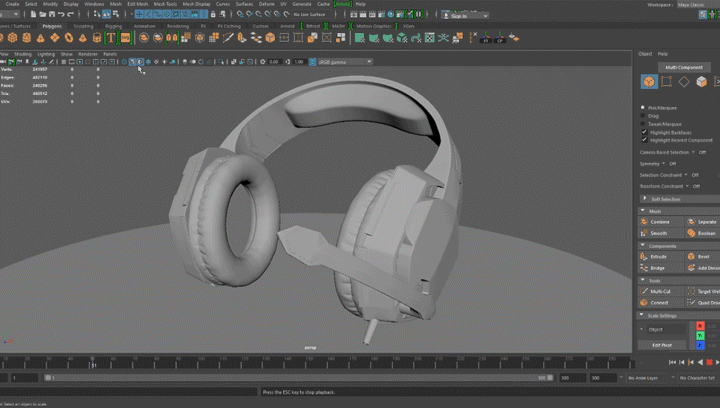Viewport: 720px width, 408px height.
Task: Open the Workspace Maya Classic dropdown
Action: [x=690, y=4]
